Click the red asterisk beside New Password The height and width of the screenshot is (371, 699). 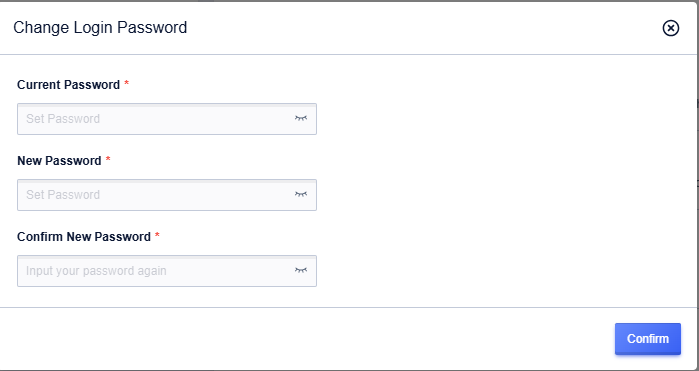(108, 159)
